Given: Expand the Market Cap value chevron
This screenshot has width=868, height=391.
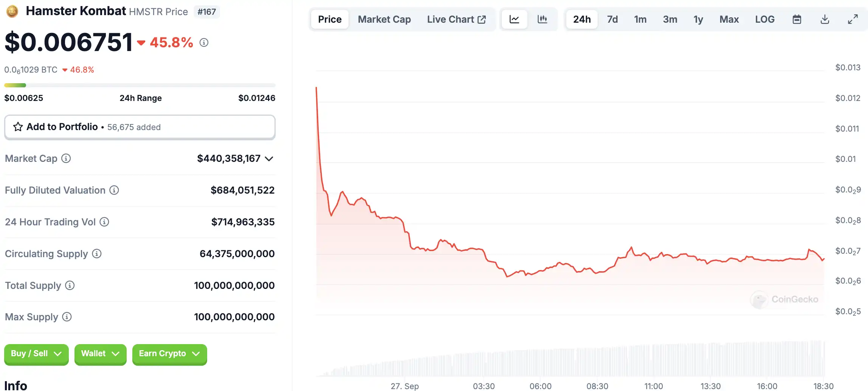Looking at the screenshot, I should 269,159.
